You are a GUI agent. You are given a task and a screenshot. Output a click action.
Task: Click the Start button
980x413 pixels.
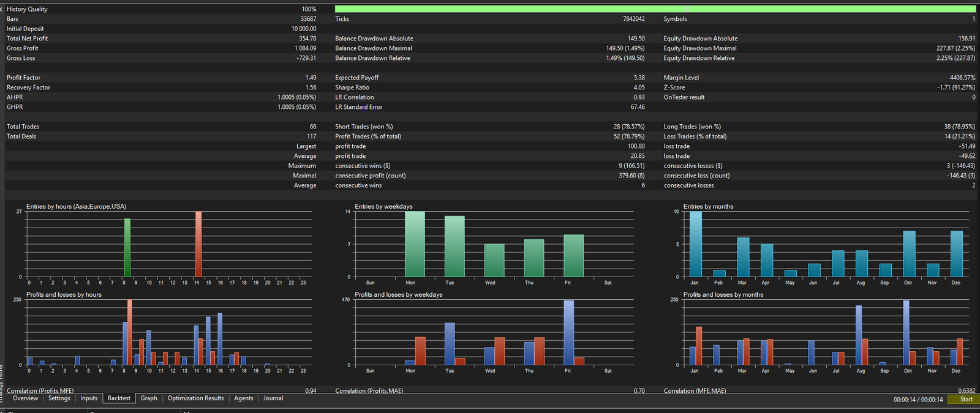click(963, 400)
